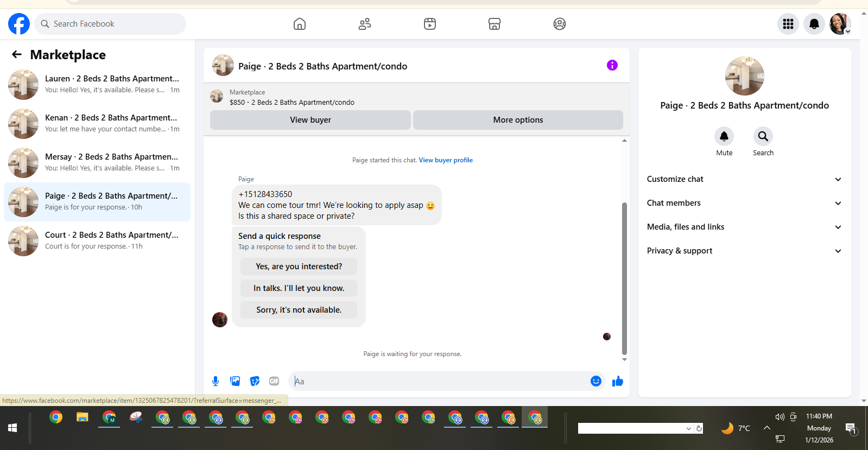Open the GIF picker icon
Screen dimensions: 868x450
coord(274,381)
